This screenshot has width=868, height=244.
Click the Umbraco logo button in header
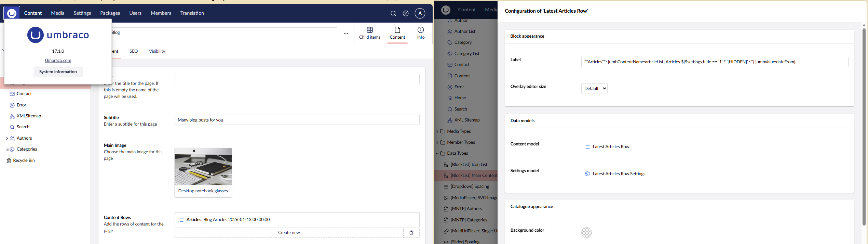pos(12,13)
